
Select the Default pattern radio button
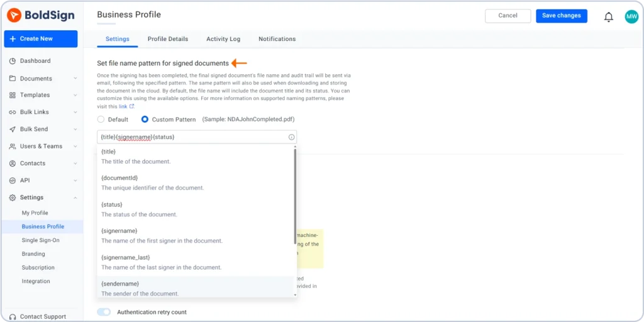click(x=101, y=119)
